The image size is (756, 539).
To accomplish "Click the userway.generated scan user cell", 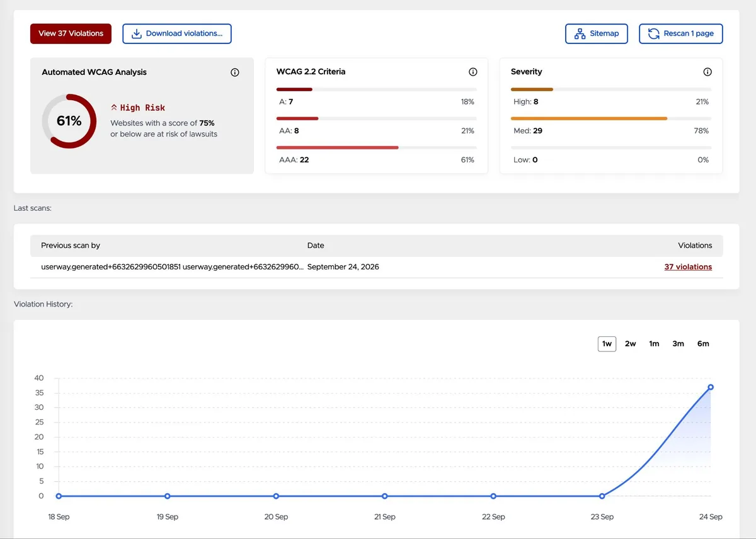I will tap(173, 267).
